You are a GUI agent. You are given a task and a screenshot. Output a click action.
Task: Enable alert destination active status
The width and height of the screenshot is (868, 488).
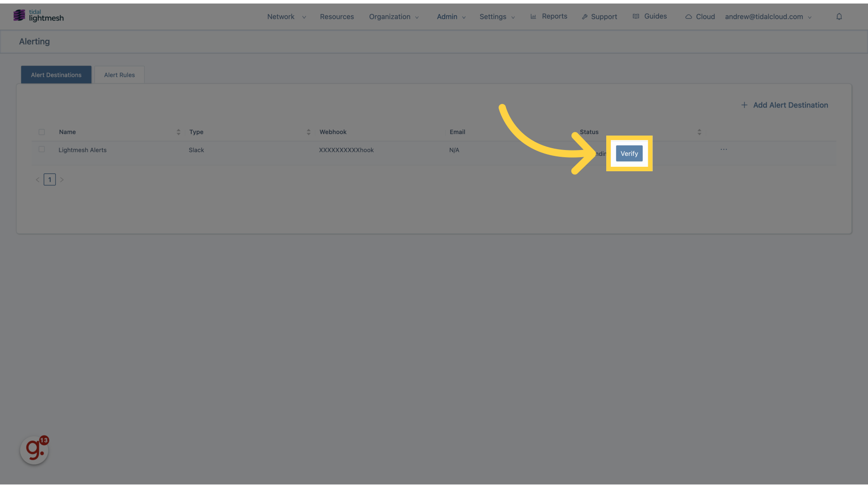[629, 153]
